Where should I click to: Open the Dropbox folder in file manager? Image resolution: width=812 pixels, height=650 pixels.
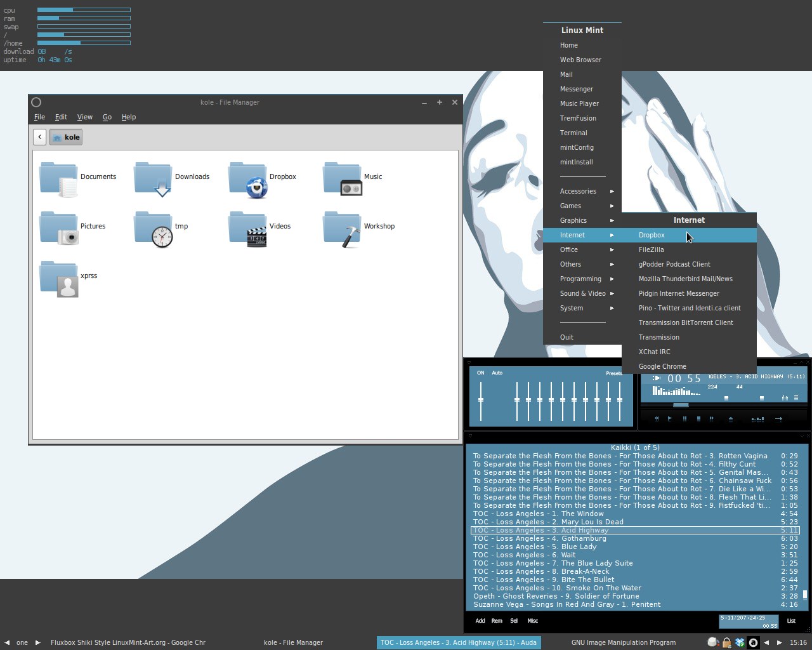(x=248, y=179)
